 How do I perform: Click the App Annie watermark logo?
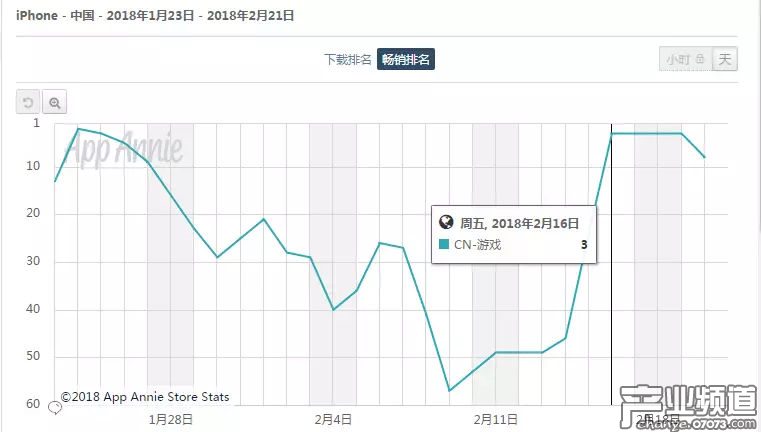pos(124,149)
